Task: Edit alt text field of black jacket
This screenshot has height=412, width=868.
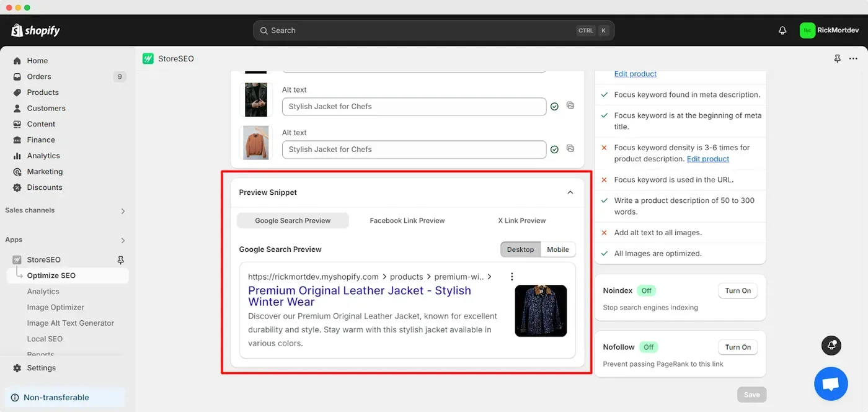Action: pos(414,107)
